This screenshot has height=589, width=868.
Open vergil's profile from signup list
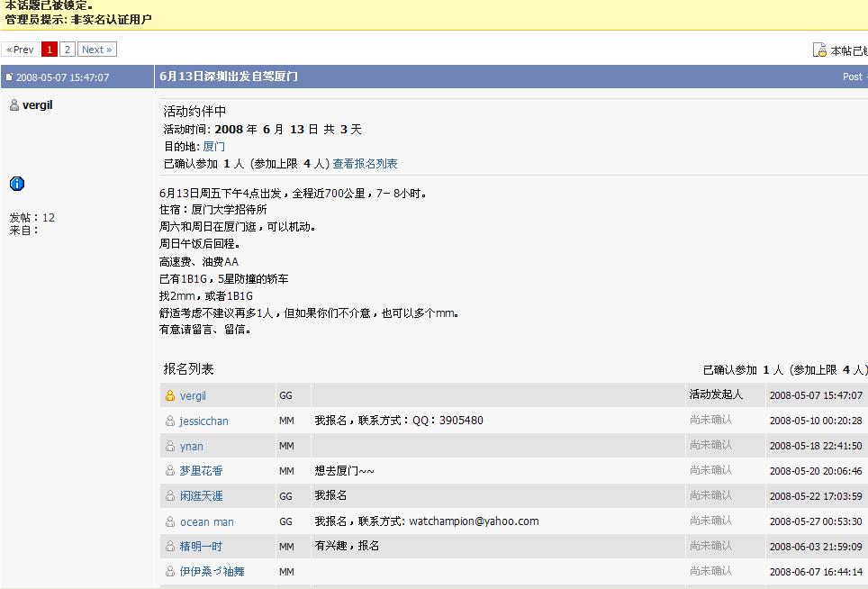[x=193, y=395]
